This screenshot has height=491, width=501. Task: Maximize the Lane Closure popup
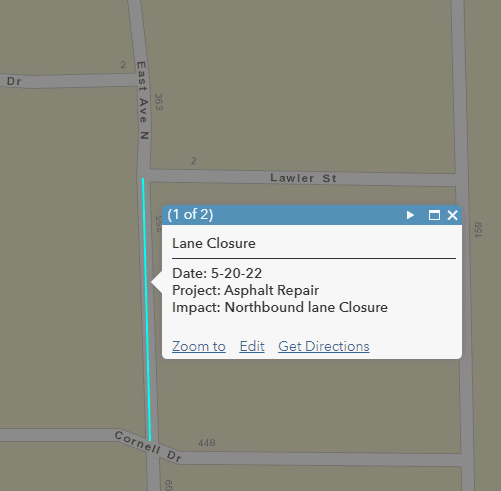click(x=434, y=215)
